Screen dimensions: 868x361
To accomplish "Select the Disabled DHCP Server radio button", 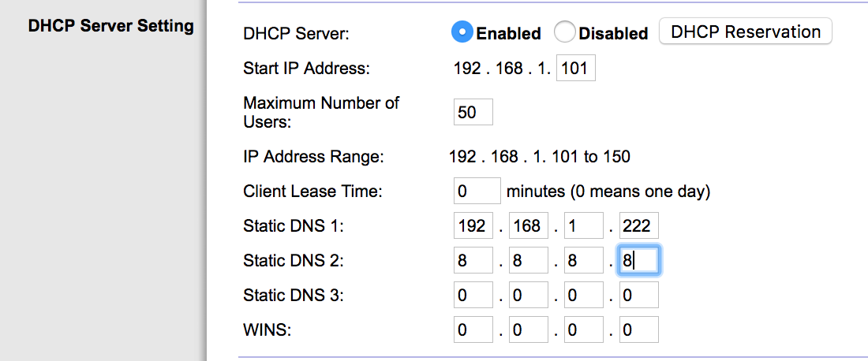I will pyautogui.click(x=565, y=32).
